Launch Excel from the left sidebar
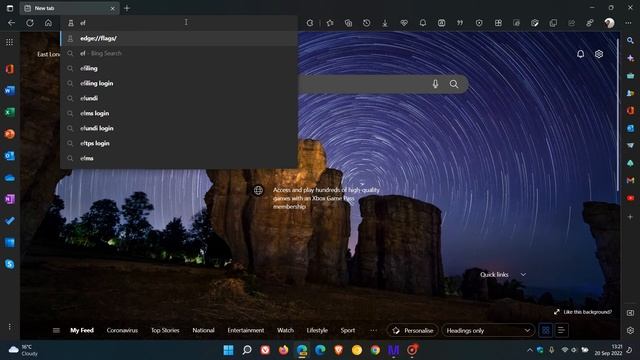 (x=10, y=112)
